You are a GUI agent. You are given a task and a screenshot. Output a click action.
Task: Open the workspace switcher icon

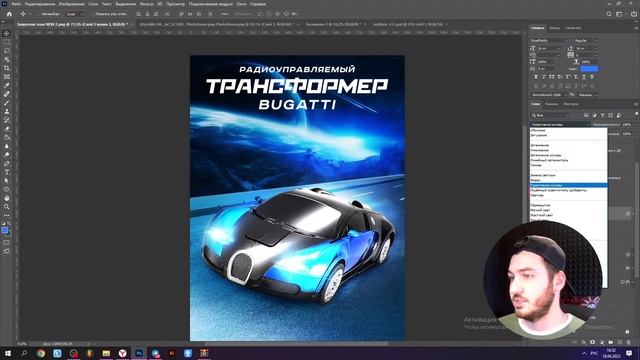coord(620,14)
